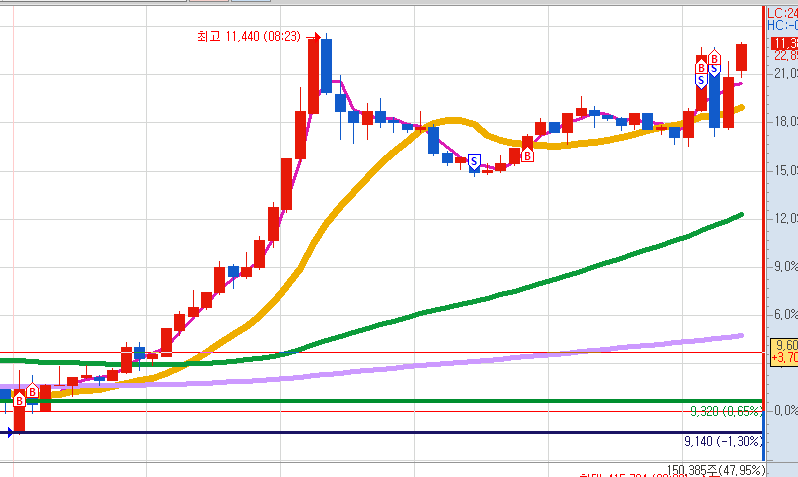Click the 9,0% axis label
The height and width of the screenshot is (477, 798).
click(x=785, y=266)
